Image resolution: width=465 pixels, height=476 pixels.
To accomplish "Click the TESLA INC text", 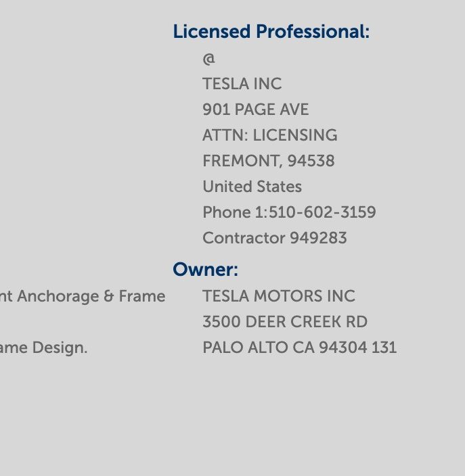I will click(x=242, y=84).
